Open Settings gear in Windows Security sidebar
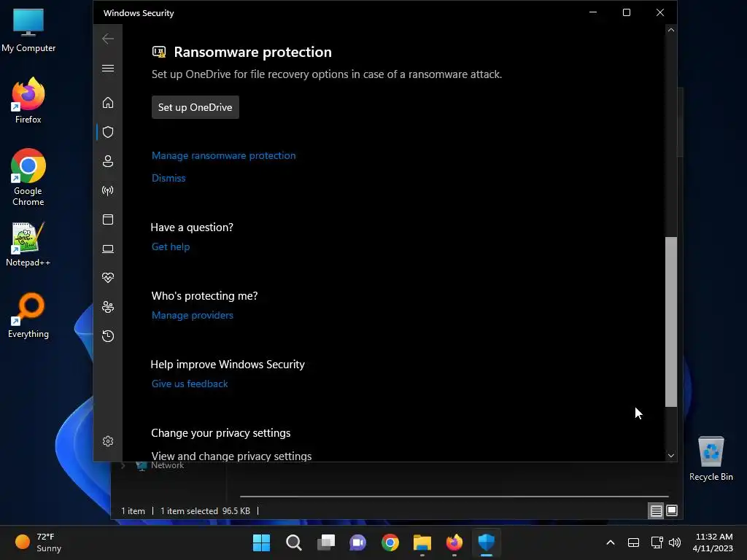 (x=108, y=441)
